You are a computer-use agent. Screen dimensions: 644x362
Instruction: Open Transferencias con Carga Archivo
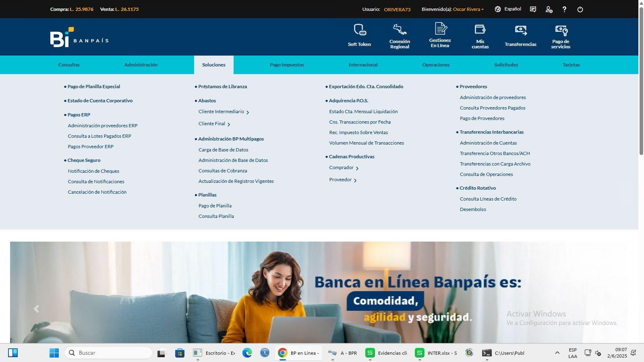(495, 164)
